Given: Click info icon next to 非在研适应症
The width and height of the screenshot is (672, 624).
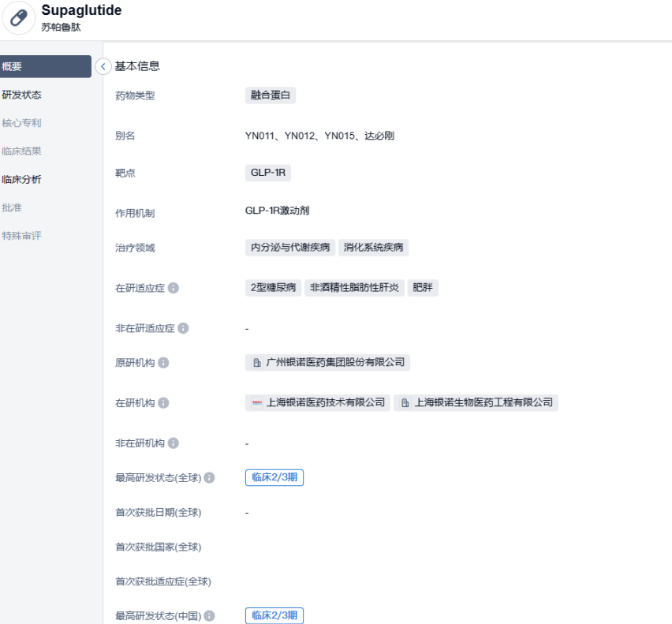Looking at the screenshot, I should coord(183,328).
